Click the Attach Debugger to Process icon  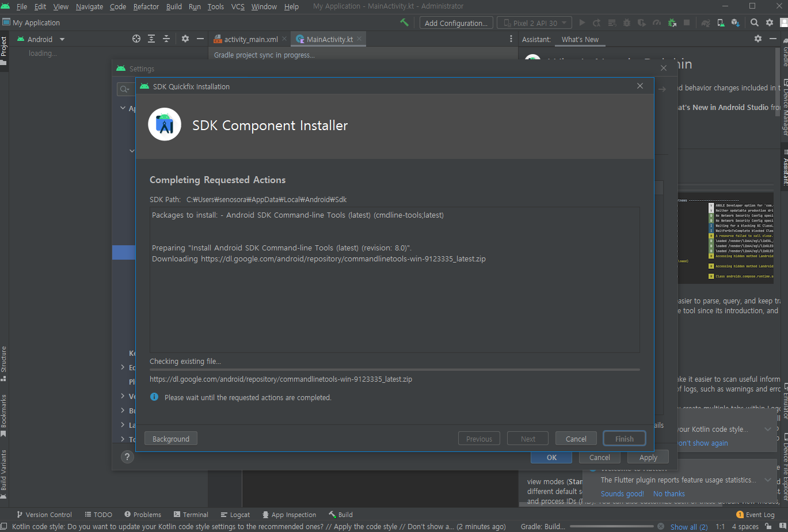(672, 22)
